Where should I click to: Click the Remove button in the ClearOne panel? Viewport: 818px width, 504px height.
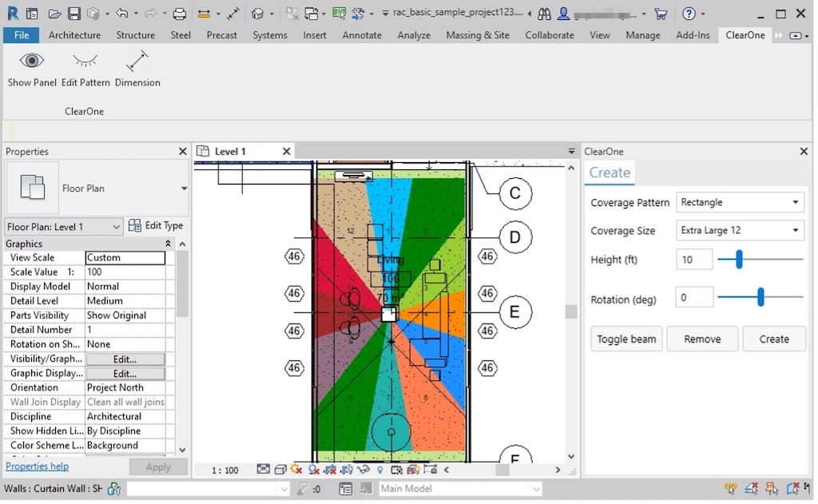tap(702, 339)
